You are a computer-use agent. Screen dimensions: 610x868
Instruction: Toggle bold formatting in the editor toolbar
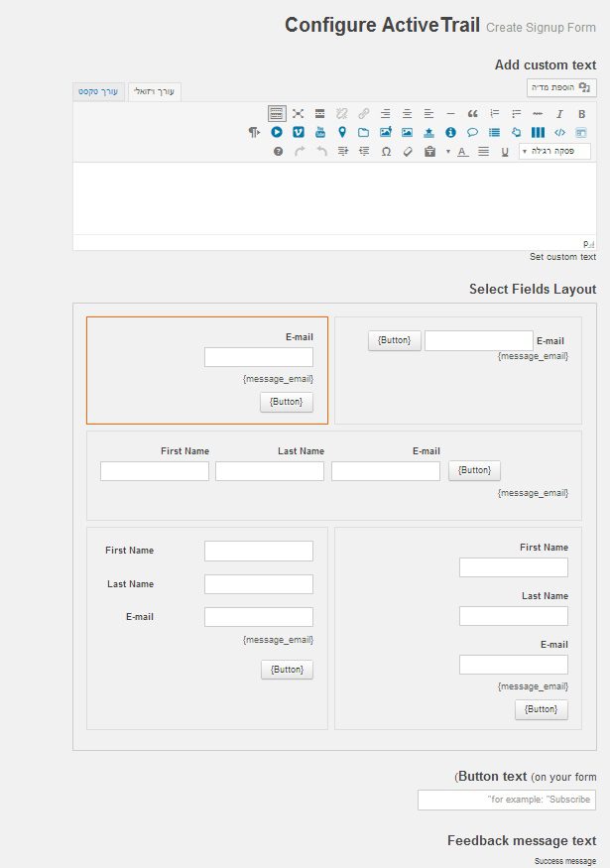click(x=581, y=114)
